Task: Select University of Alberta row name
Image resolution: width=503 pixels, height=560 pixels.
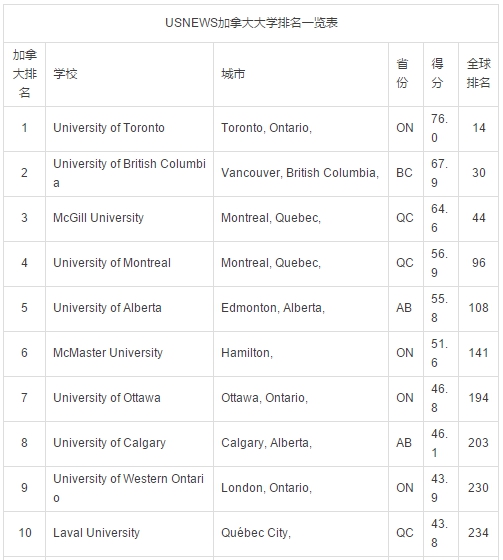Action: 107,308
